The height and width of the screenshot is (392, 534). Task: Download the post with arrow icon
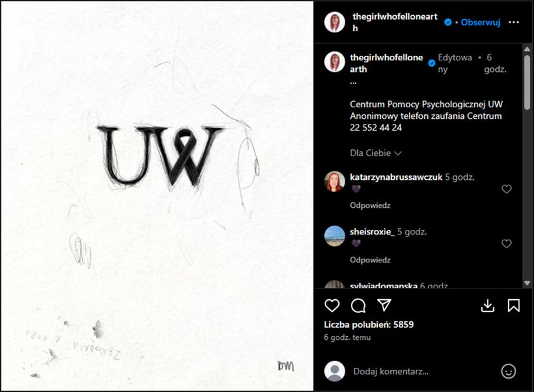click(x=488, y=305)
